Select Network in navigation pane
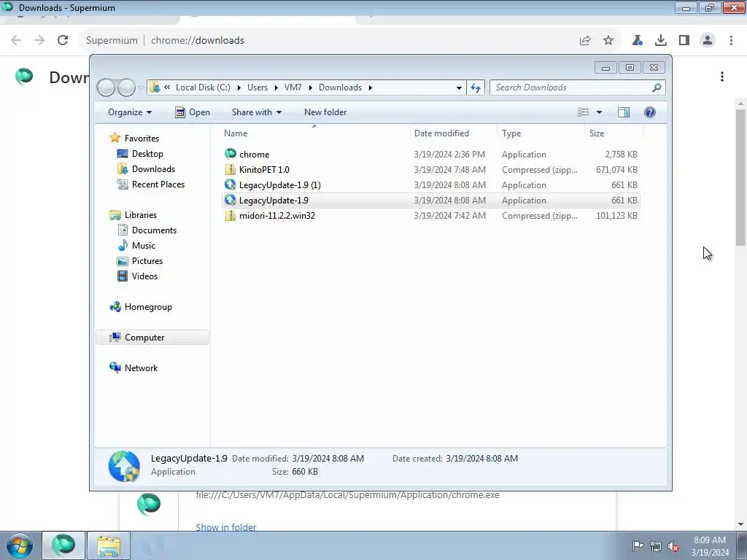747x560 pixels. point(141,367)
